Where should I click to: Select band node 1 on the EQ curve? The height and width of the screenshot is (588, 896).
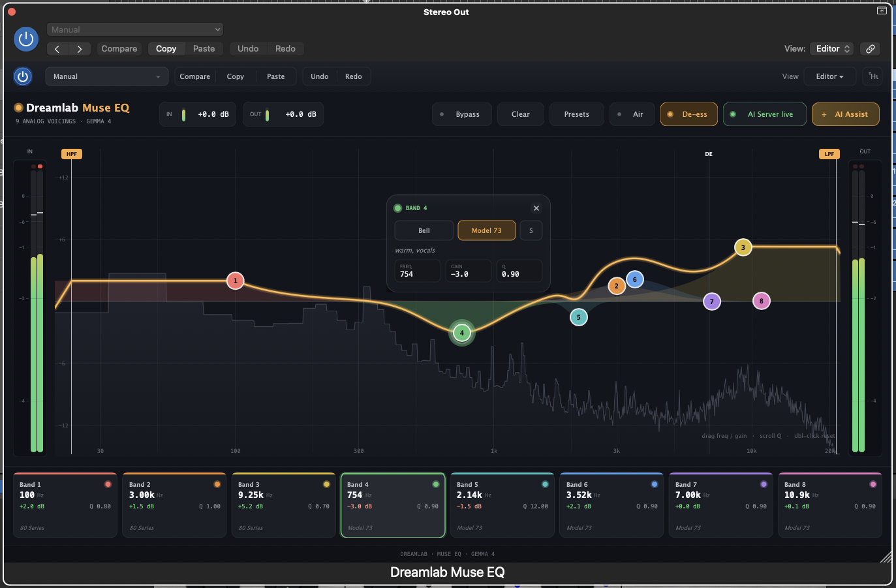[236, 281]
